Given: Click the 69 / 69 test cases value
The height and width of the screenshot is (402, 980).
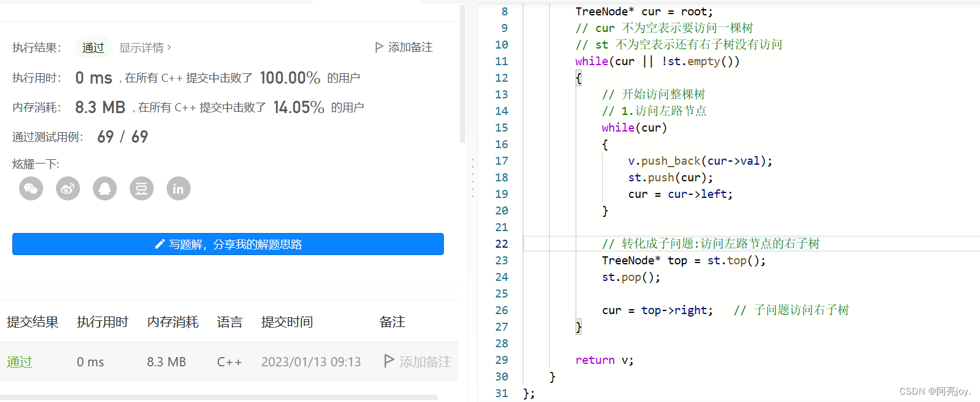Looking at the screenshot, I should [123, 137].
